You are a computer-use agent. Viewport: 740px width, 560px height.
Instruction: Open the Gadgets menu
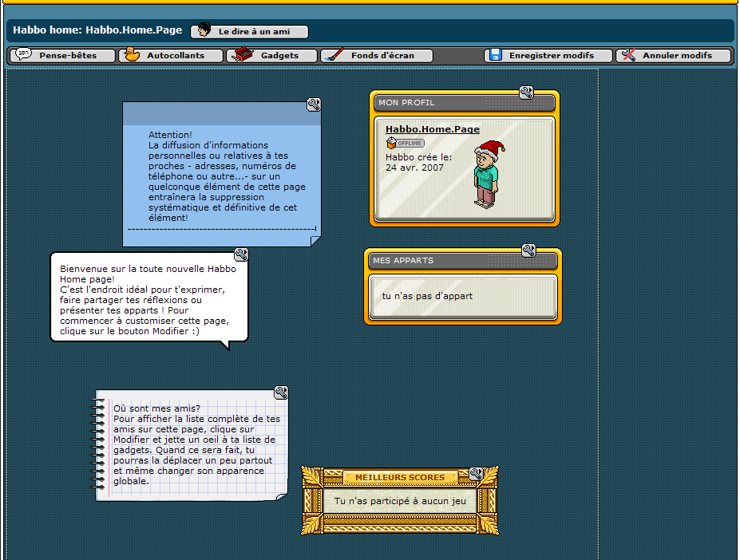click(x=271, y=56)
